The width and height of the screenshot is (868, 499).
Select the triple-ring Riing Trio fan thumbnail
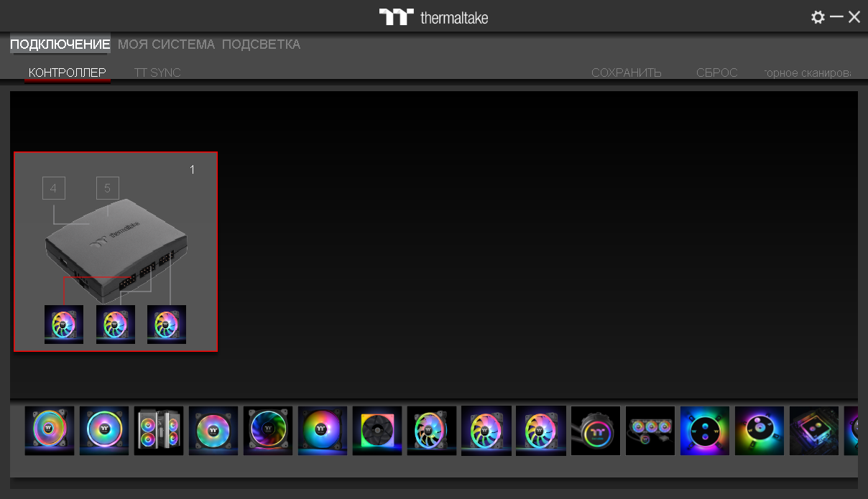[50, 431]
